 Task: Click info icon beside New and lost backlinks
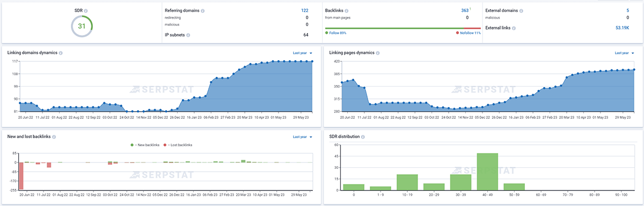click(54, 137)
